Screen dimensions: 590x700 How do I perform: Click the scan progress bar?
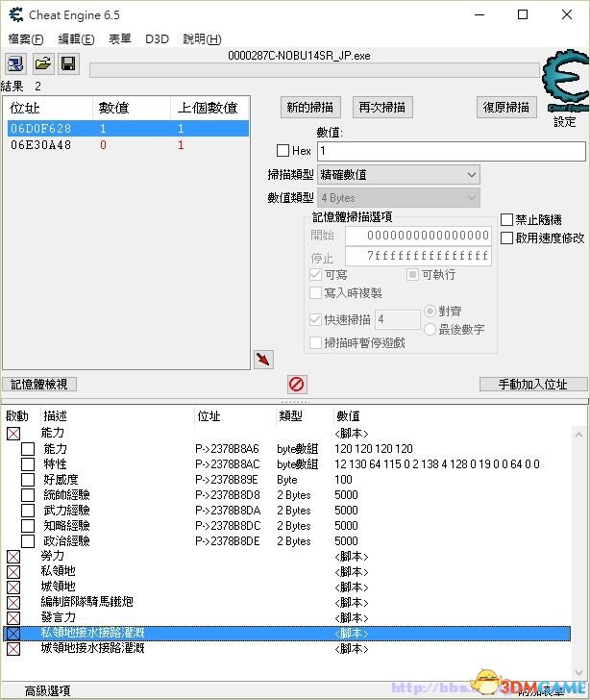click(x=314, y=70)
